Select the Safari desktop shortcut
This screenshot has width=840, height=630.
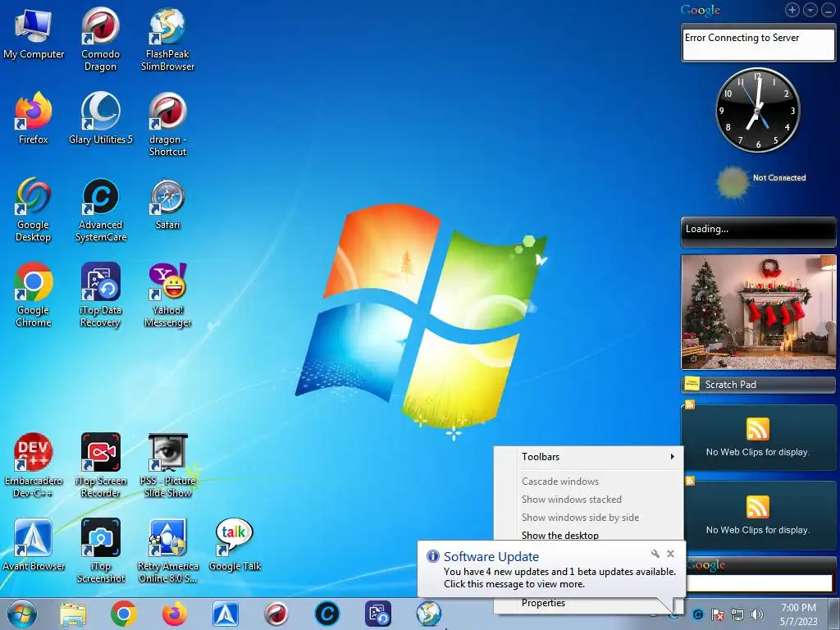click(167, 203)
